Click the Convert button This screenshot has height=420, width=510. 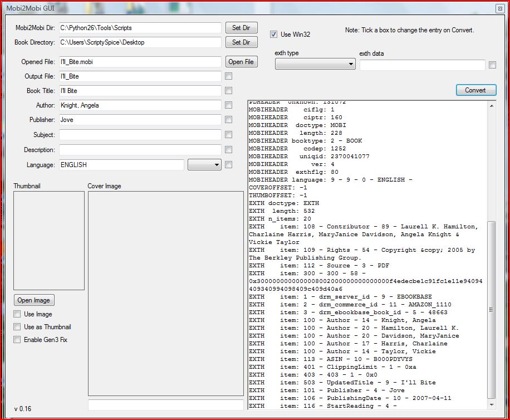click(476, 90)
